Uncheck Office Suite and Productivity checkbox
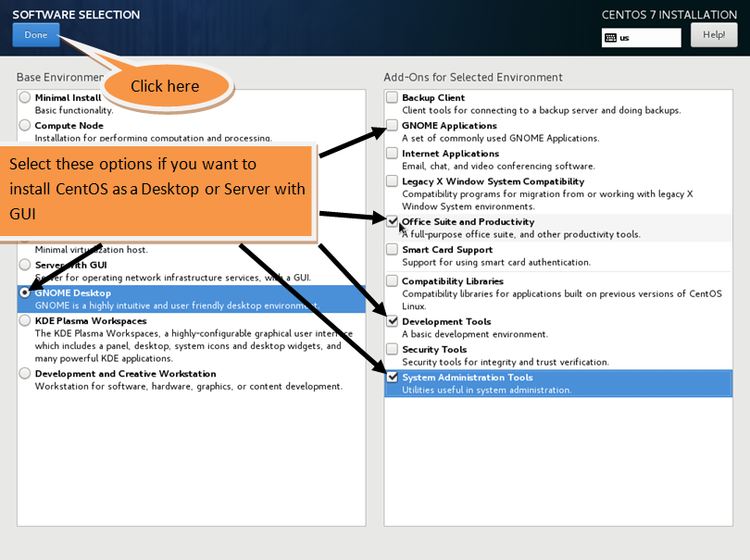Image resolution: width=750 pixels, height=560 pixels. tap(393, 221)
